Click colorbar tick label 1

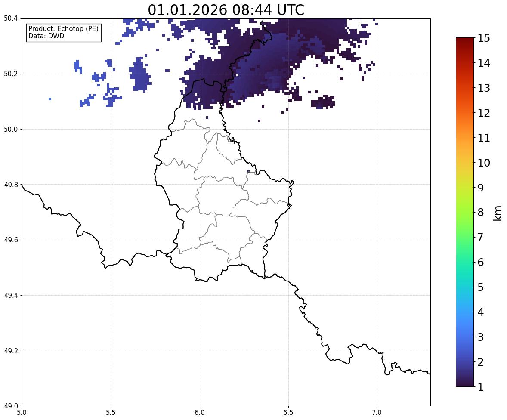tap(481, 386)
